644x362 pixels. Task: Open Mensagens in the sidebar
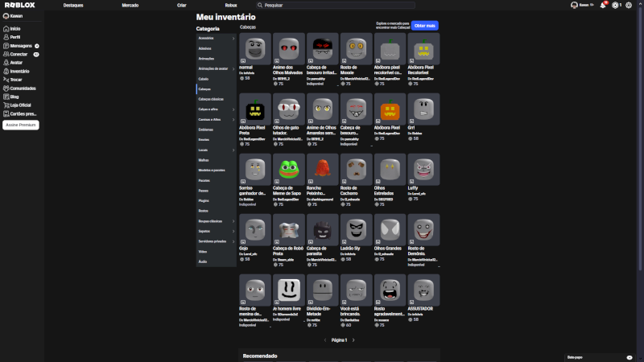tap(21, 46)
